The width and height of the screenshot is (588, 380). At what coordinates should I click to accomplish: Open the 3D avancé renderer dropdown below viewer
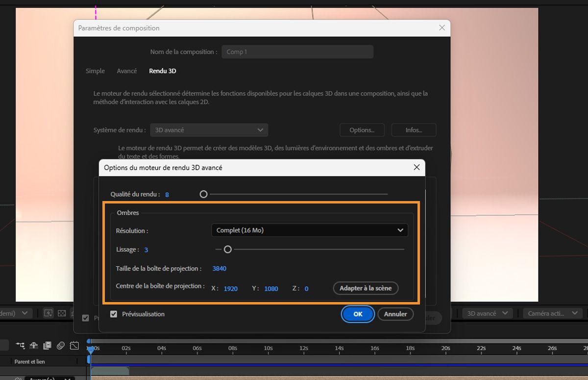[x=488, y=313]
